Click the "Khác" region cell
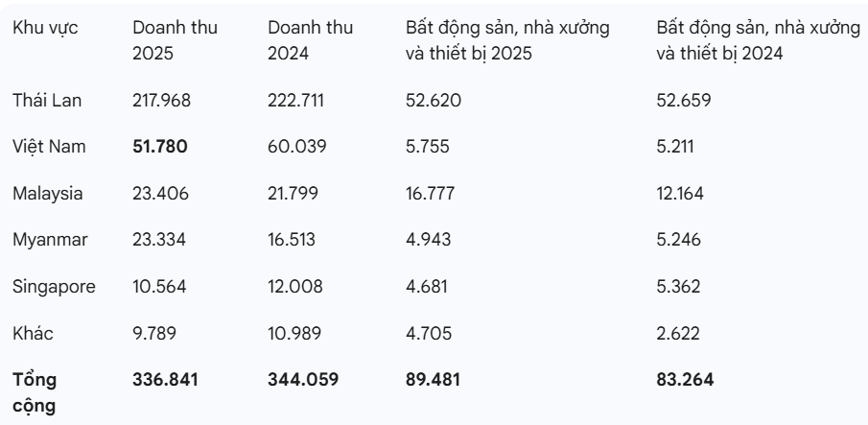Screen dimensions: 868x425 pyautogui.click(x=34, y=333)
